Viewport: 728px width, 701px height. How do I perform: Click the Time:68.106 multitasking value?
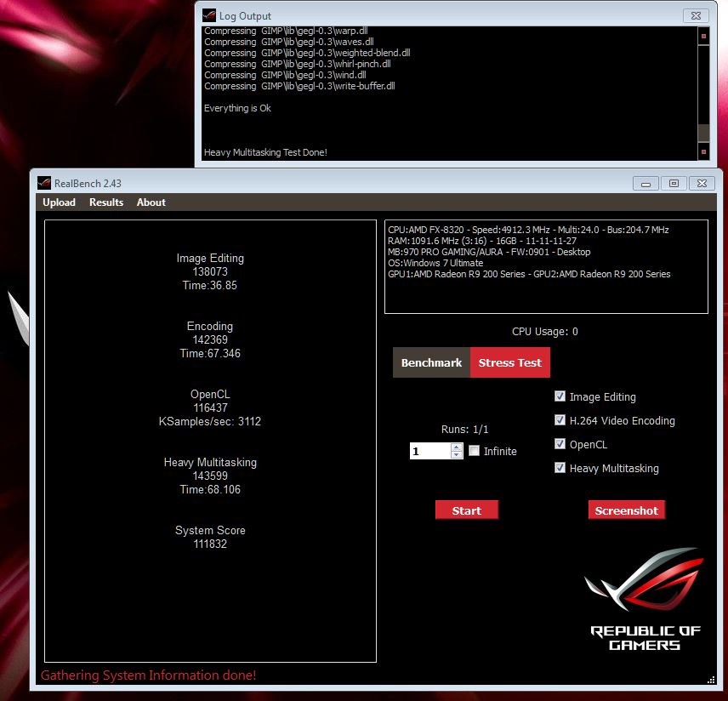coord(210,489)
